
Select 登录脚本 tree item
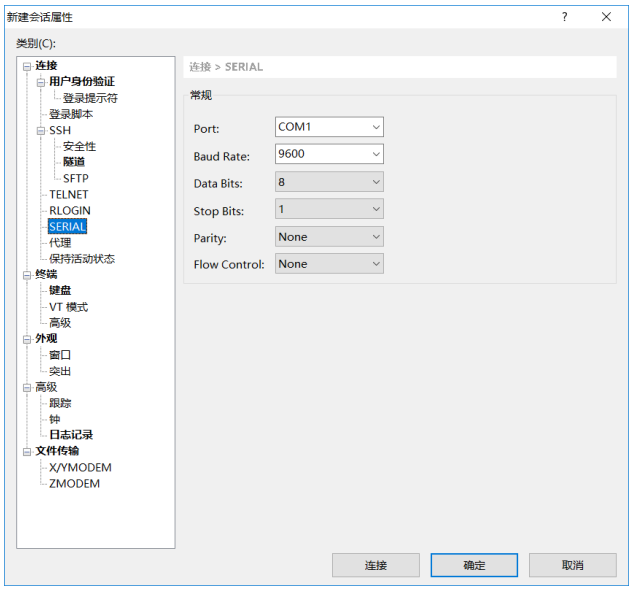[71, 114]
